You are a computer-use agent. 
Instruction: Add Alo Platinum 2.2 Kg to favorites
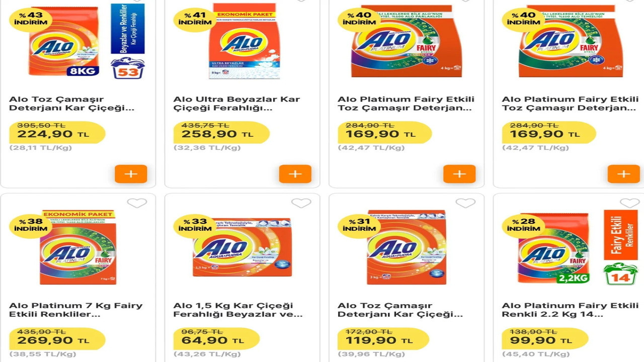pos(629,203)
